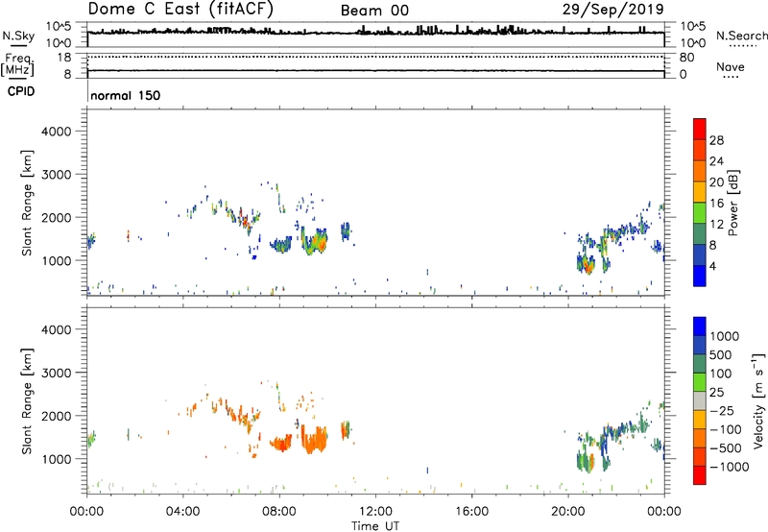Click the normal 150 CPID text

click(126, 95)
